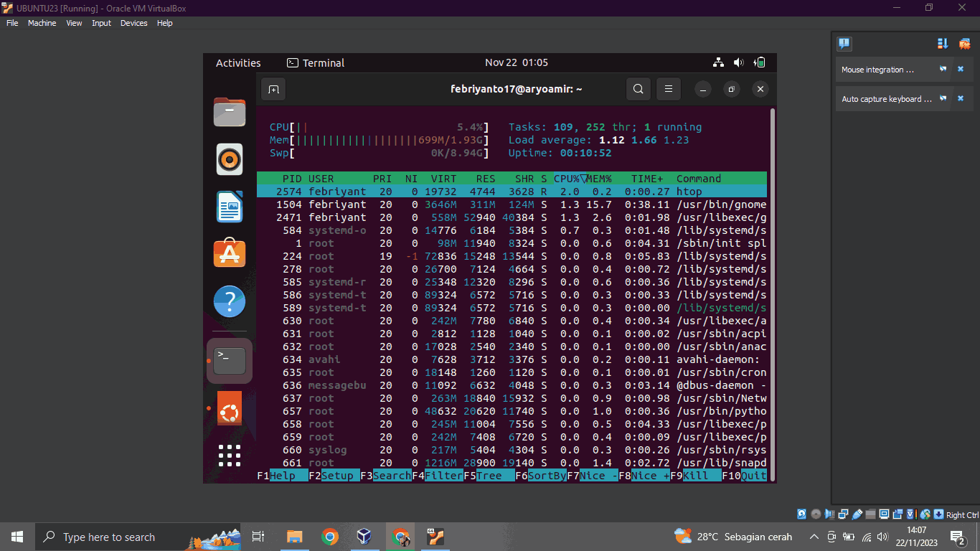
Task: Click the PID column header
Action: pos(292,179)
